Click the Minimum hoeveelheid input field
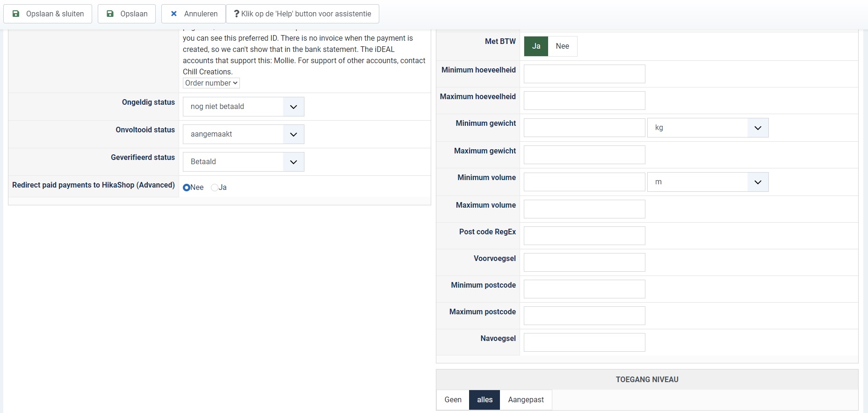868x413 pixels. click(584, 74)
